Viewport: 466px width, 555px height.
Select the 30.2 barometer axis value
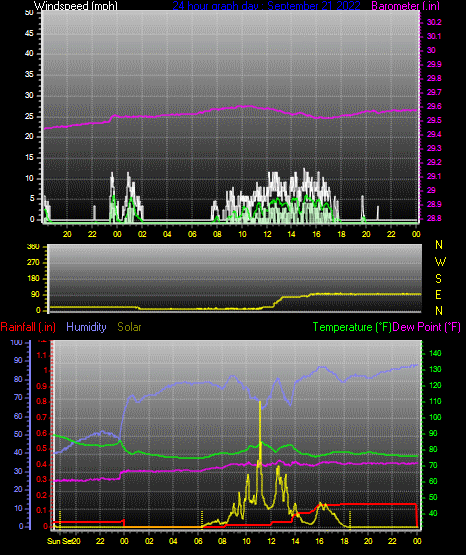pyautogui.click(x=434, y=22)
